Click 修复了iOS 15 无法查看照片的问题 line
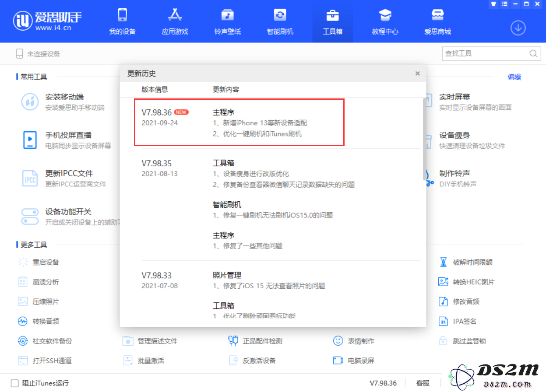Screen dimensions: 546x392 coord(269,286)
